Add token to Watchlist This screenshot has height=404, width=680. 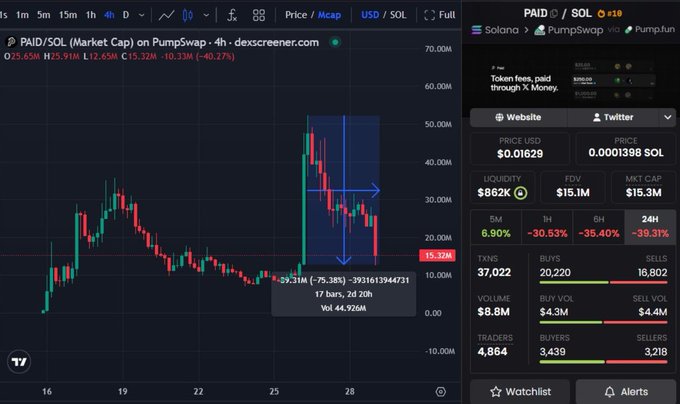pos(520,392)
